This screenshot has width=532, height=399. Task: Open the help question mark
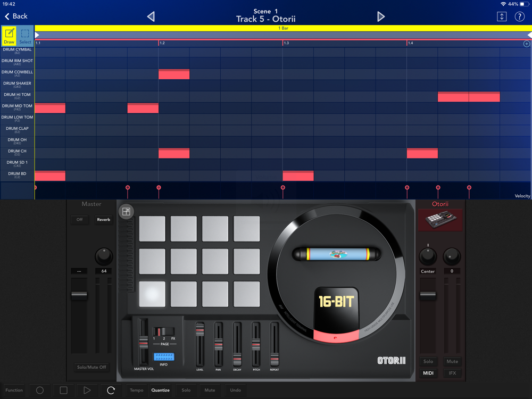click(519, 16)
